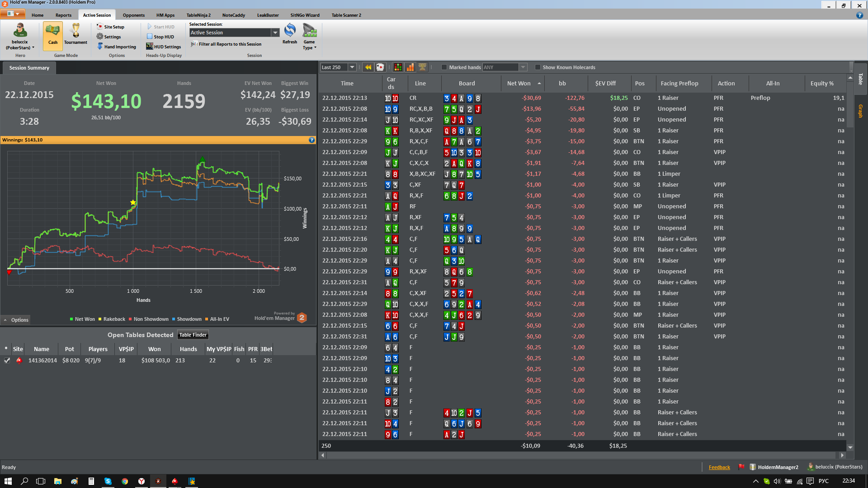Click Start HUD
The height and width of the screenshot is (488, 868).
pyautogui.click(x=160, y=27)
